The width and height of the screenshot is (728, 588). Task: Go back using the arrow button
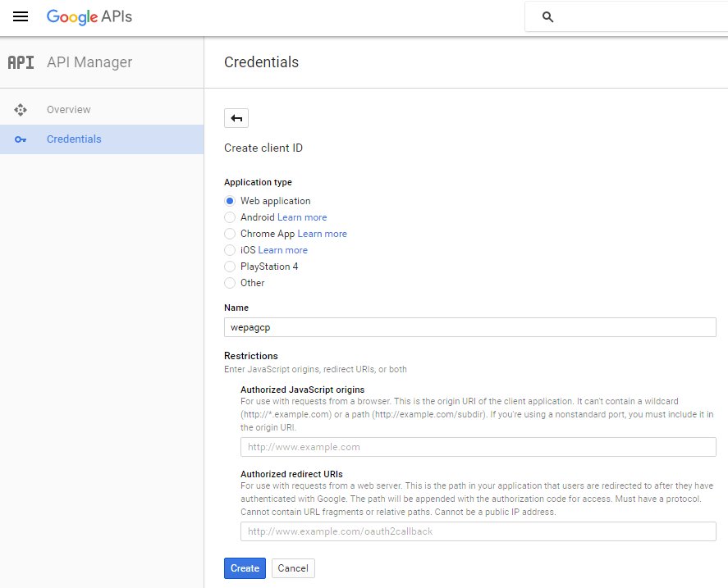(236, 118)
